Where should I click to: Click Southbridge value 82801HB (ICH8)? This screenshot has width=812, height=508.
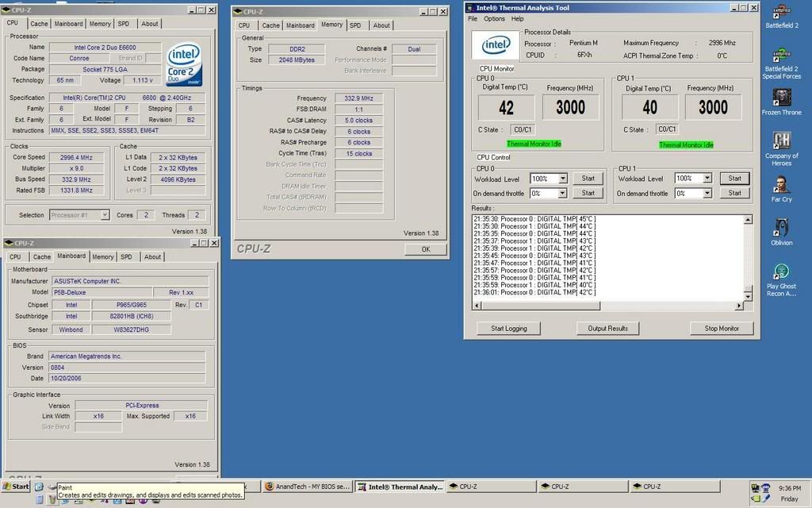[x=132, y=316]
